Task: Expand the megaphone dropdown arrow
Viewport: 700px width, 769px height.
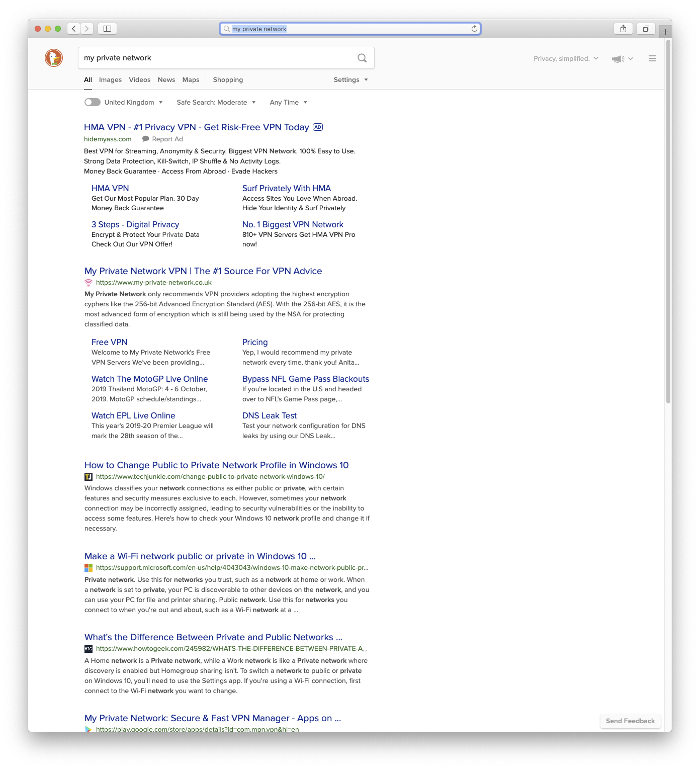Action: (631, 59)
